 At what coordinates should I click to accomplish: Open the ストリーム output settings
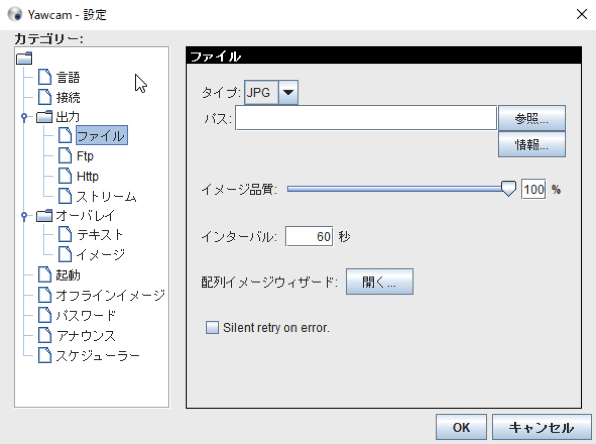tap(106, 197)
